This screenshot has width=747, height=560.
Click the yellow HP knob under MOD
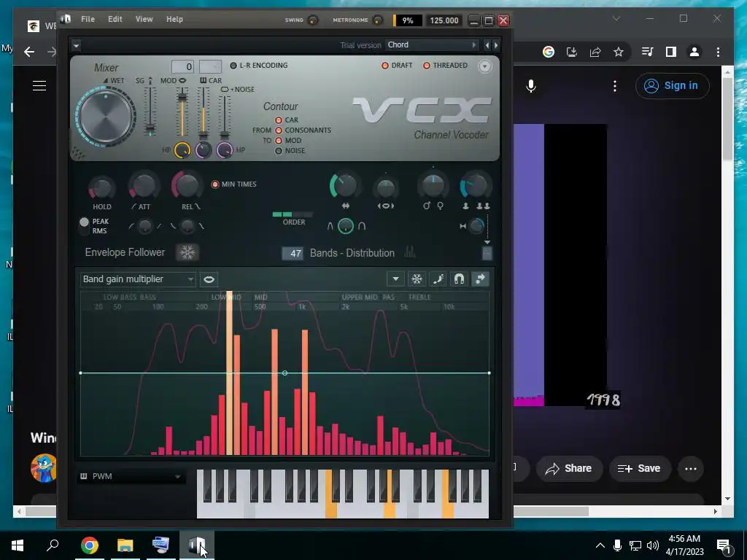pos(182,150)
